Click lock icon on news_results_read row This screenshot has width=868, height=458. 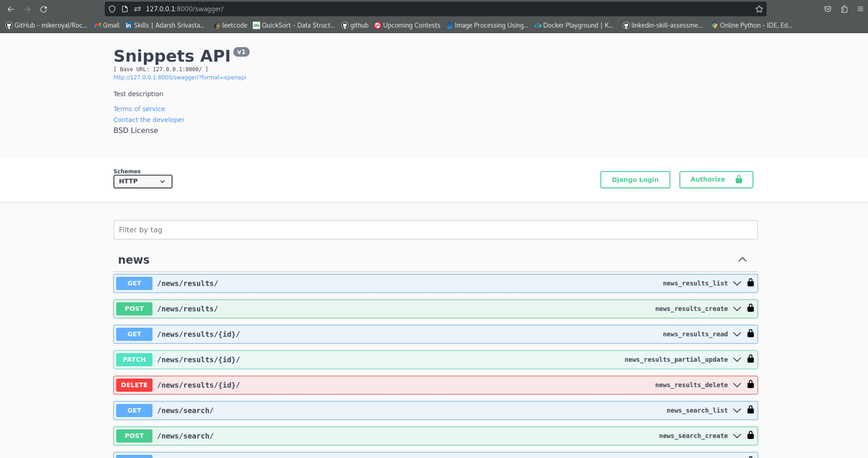click(x=750, y=333)
